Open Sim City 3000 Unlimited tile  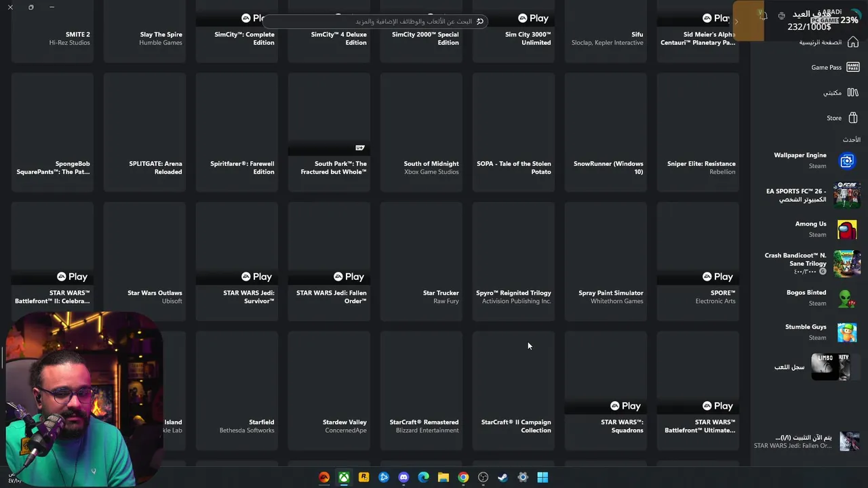(513, 30)
